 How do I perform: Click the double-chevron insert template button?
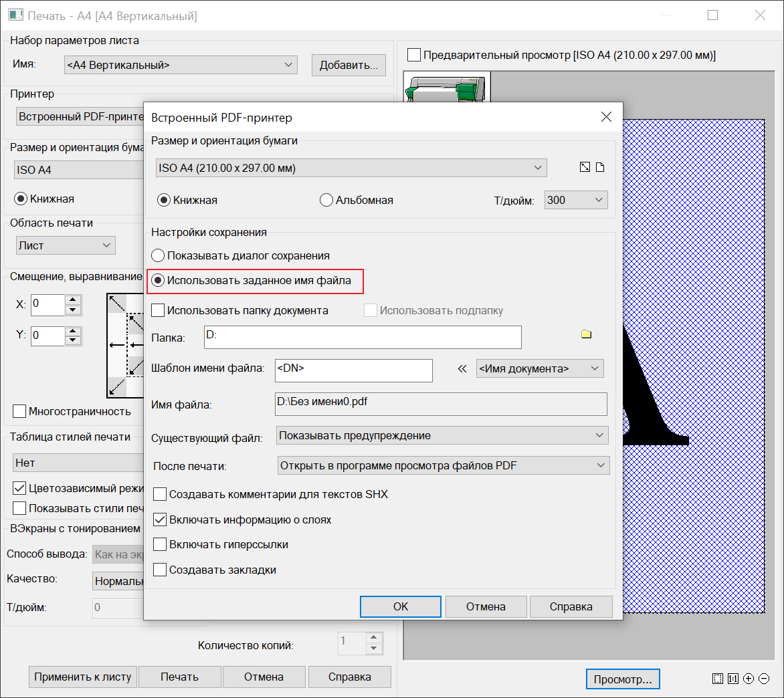462,368
